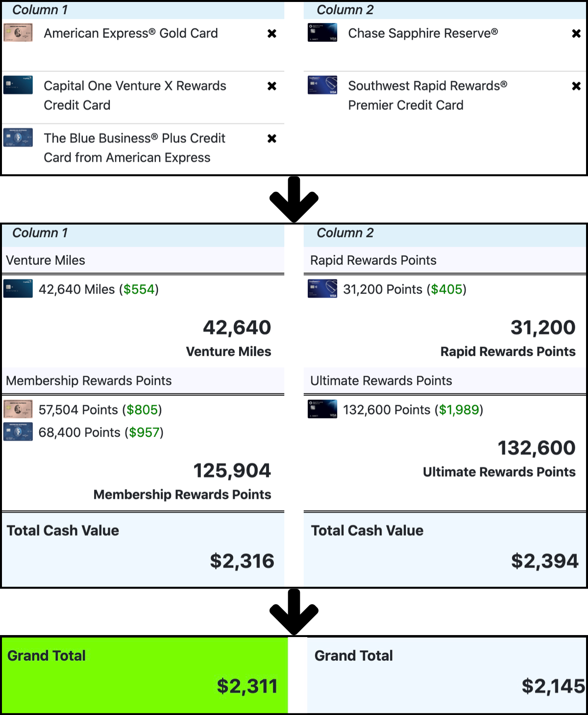Click the bold 125,904 Membership Rewards total
This screenshot has width=588, height=715.
click(x=232, y=471)
